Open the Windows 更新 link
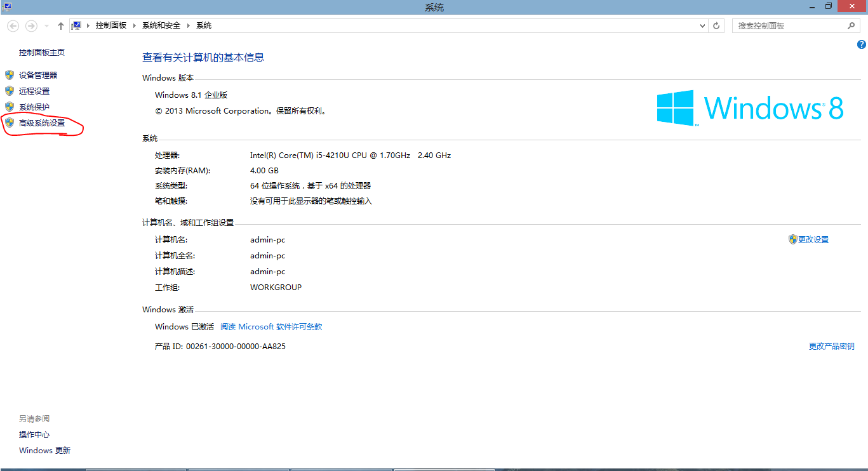The height and width of the screenshot is (471, 868). point(44,451)
